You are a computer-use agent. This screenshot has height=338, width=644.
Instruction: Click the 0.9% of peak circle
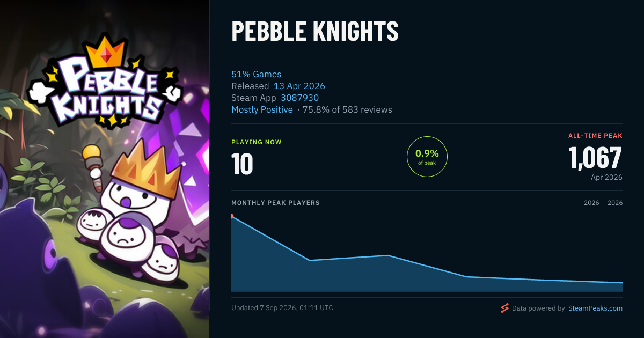click(x=427, y=157)
